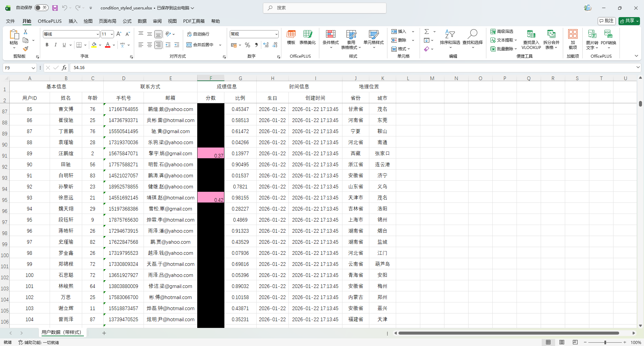The image size is (644, 346).
Task: Open the 插入 (Insert) ribbon tab
Action: tap(73, 21)
